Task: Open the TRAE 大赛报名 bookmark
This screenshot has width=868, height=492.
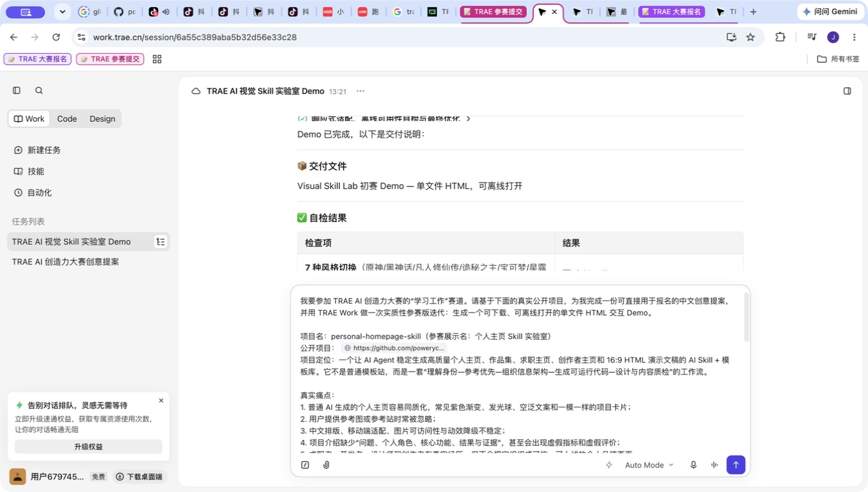Action: tap(38, 59)
